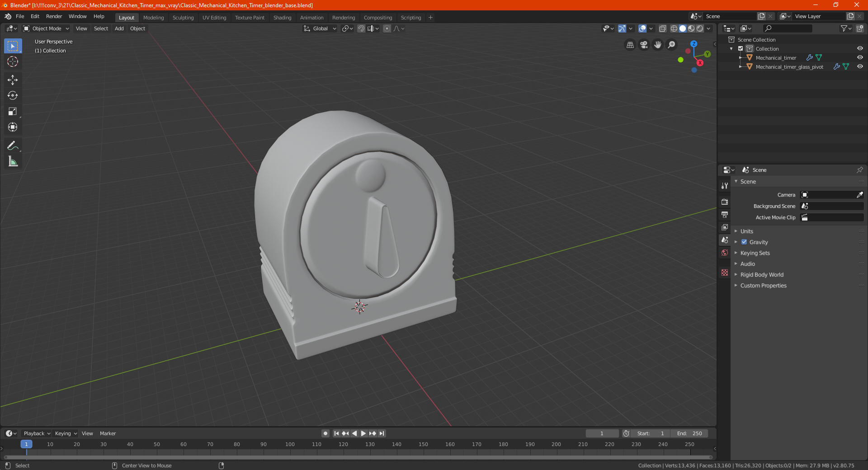Select Mechanical_timer_glass_pivot in outliner

789,67
